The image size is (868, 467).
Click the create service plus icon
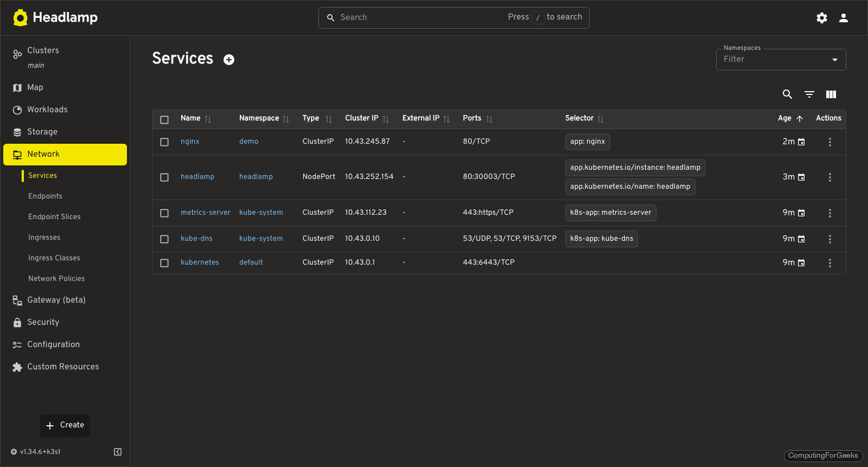tap(229, 60)
